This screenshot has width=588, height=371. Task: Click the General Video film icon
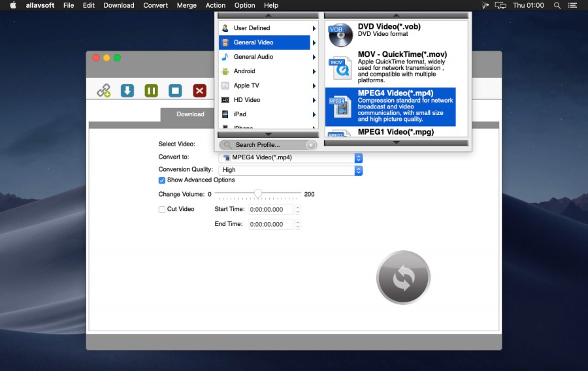click(225, 42)
